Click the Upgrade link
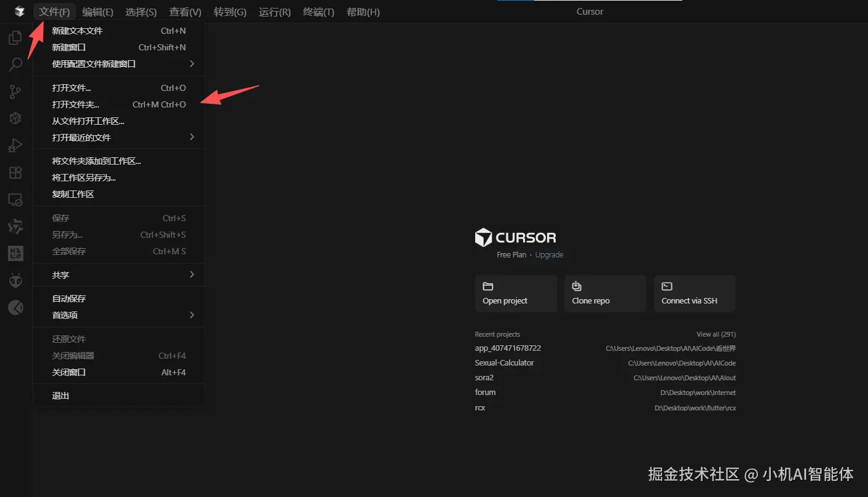 click(549, 255)
